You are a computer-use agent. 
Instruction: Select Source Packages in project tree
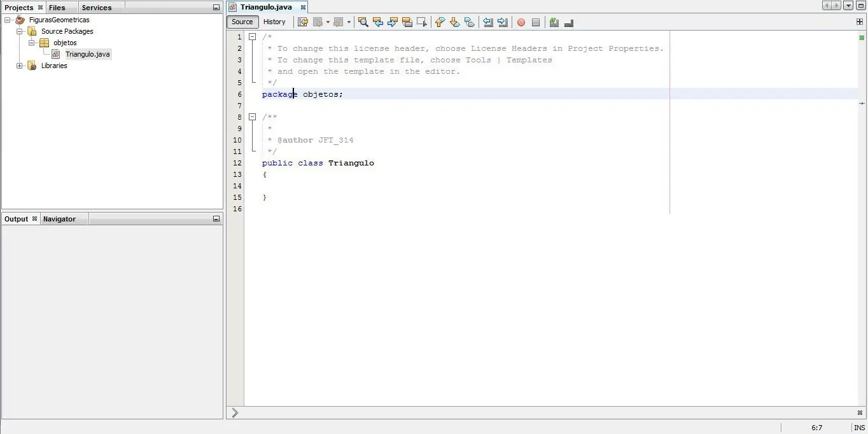click(x=67, y=31)
